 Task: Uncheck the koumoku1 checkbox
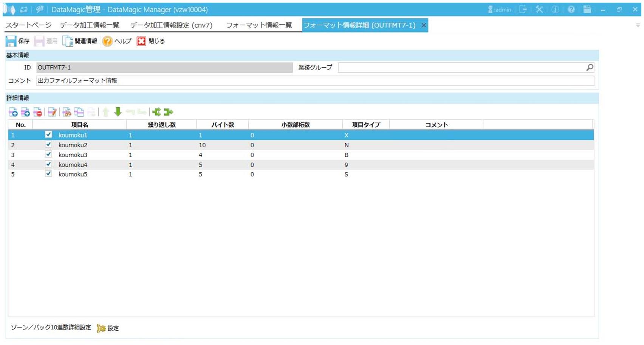48,135
